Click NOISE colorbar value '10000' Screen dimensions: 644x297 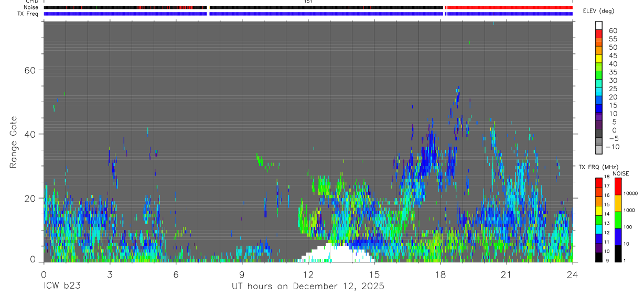pos(630,193)
